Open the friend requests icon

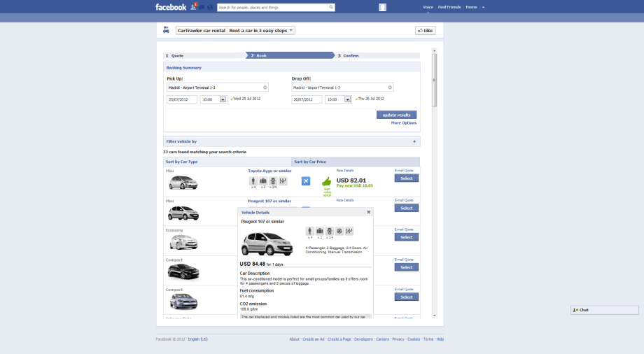[x=193, y=6]
